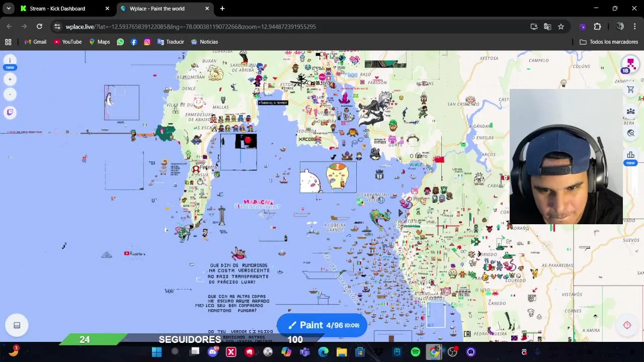Open Spotify from the taskbar
Image resolution: width=644 pixels, height=362 pixels.
pyautogui.click(x=415, y=352)
